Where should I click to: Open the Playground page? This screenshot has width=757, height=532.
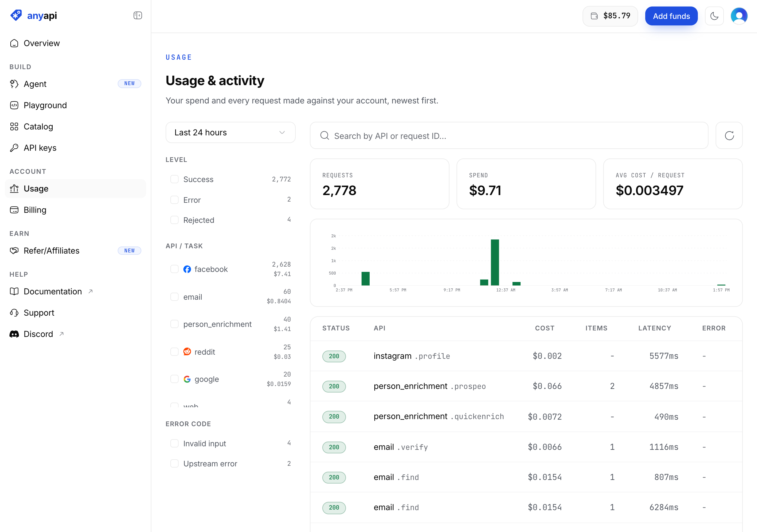(x=75, y=106)
